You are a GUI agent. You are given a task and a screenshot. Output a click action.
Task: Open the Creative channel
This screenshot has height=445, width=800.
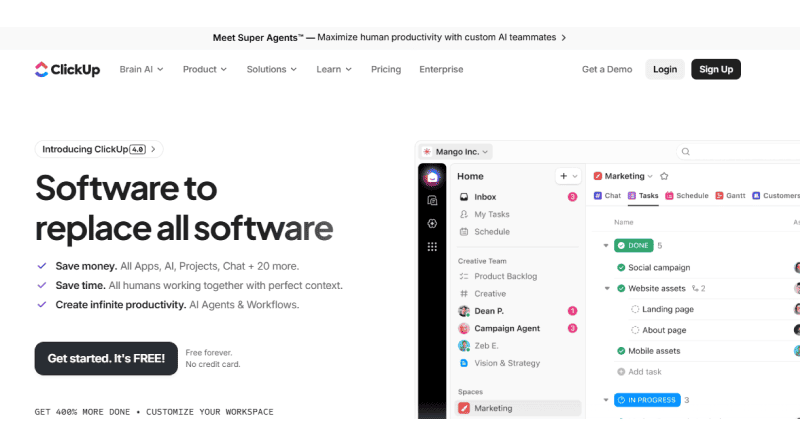(518, 293)
